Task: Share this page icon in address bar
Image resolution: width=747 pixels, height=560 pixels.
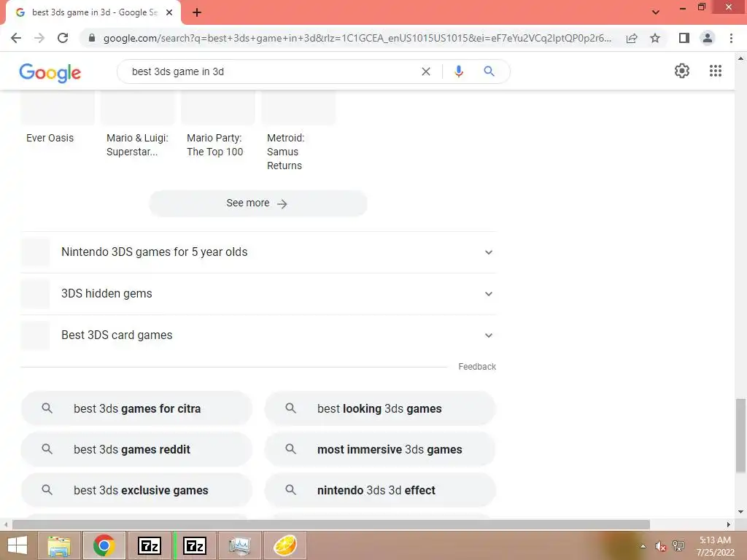Action: pyautogui.click(x=632, y=38)
